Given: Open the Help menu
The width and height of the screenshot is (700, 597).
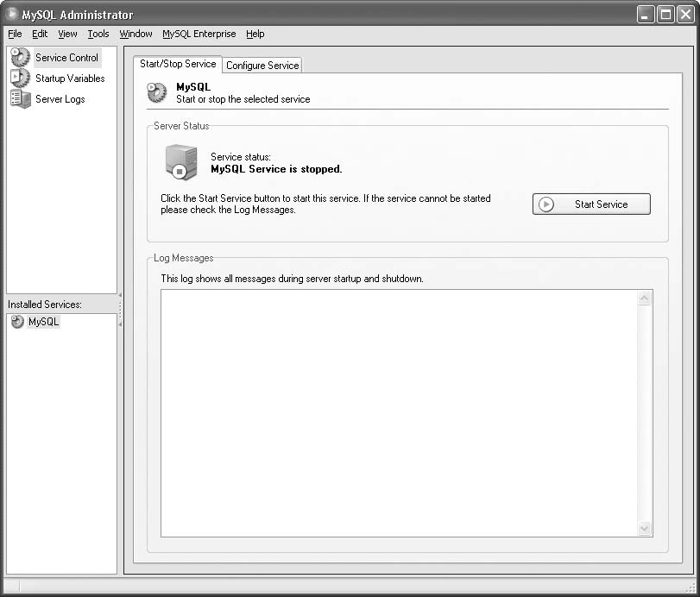Looking at the screenshot, I should click(x=255, y=35).
